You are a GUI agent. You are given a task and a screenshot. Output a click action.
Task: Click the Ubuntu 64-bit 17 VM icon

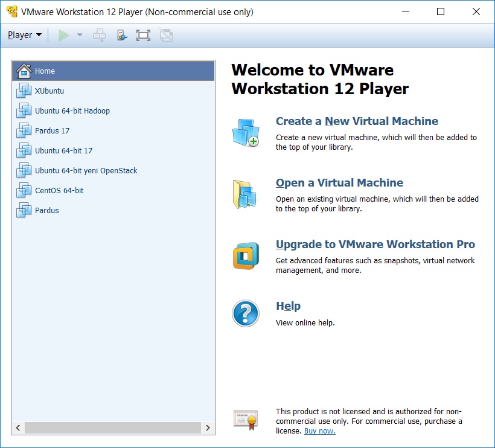(x=24, y=150)
